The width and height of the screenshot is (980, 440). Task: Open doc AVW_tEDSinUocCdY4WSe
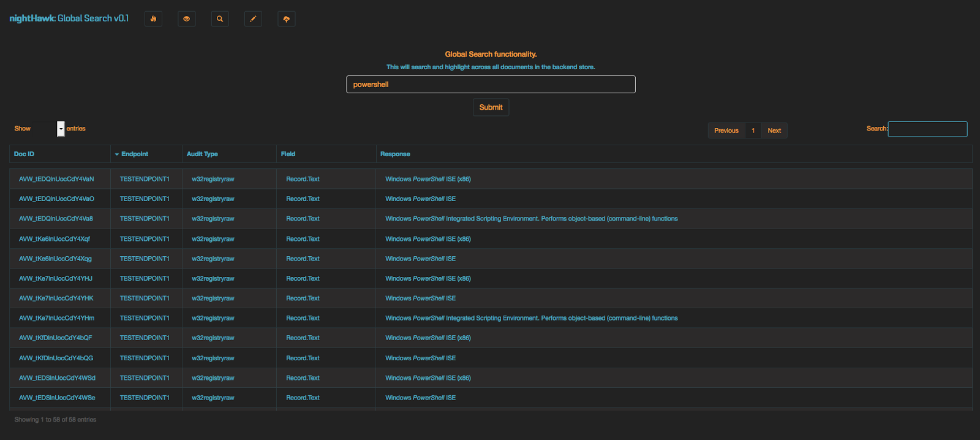[x=57, y=398]
